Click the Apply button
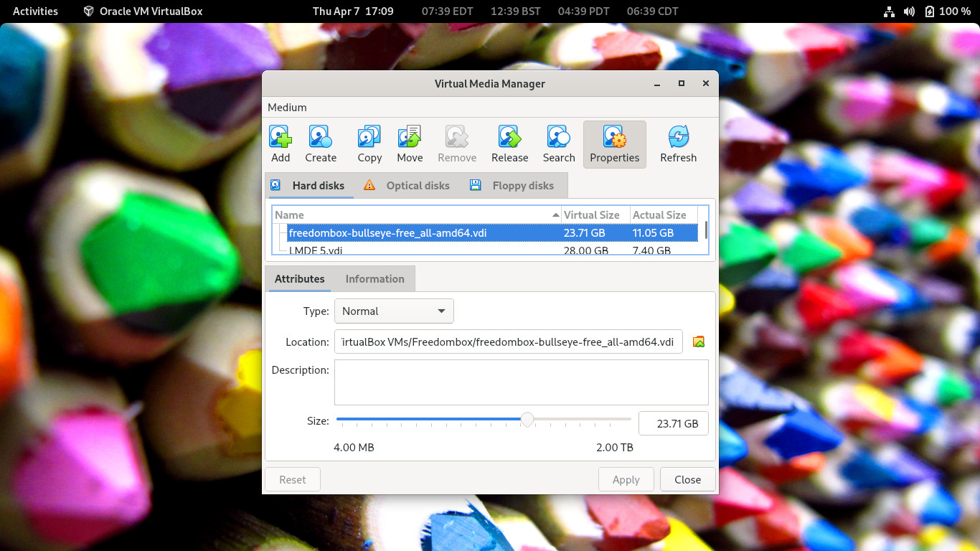The width and height of the screenshot is (980, 551). click(626, 480)
